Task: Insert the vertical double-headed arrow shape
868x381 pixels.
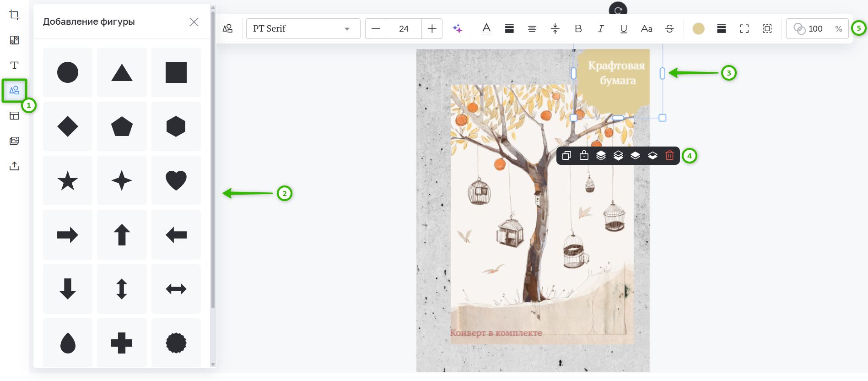Action: (x=122, y=289)
